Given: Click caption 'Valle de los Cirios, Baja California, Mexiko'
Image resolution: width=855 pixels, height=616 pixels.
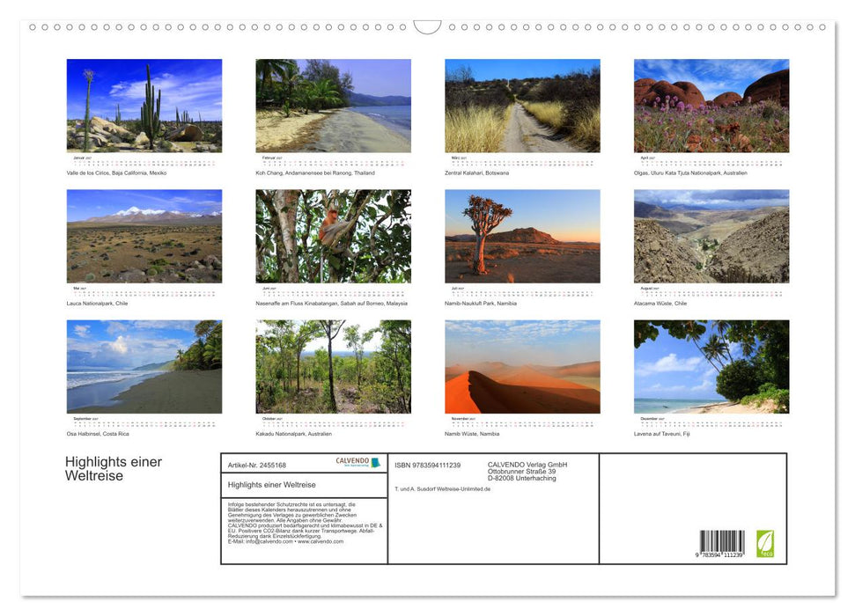Looking at the screenshot, I should tap(116, 172).
